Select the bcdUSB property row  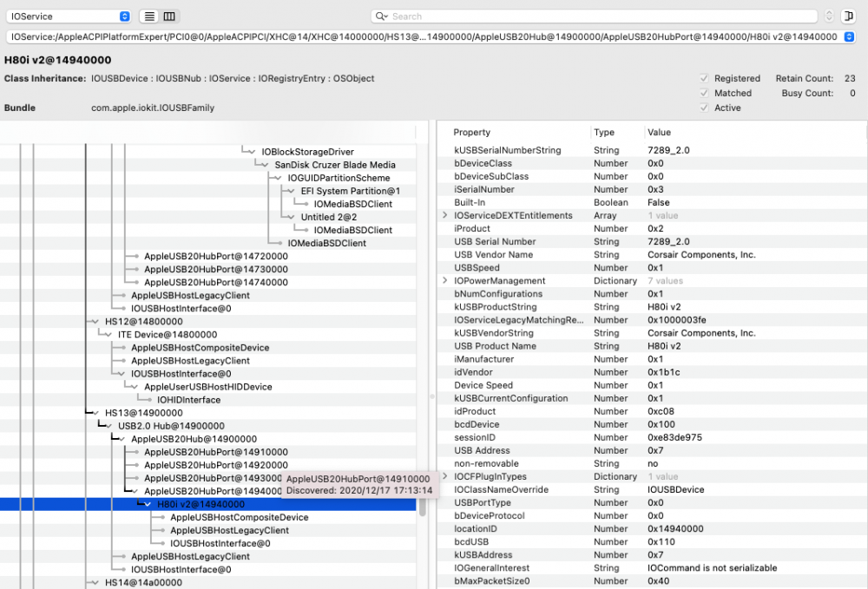[x=652, y=542]
